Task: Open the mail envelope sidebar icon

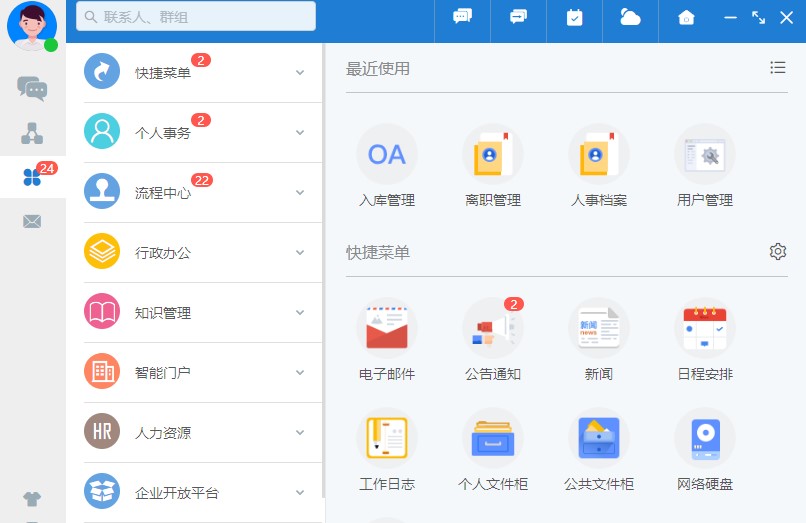Action: pyautogui.click(x=32, y=221)
